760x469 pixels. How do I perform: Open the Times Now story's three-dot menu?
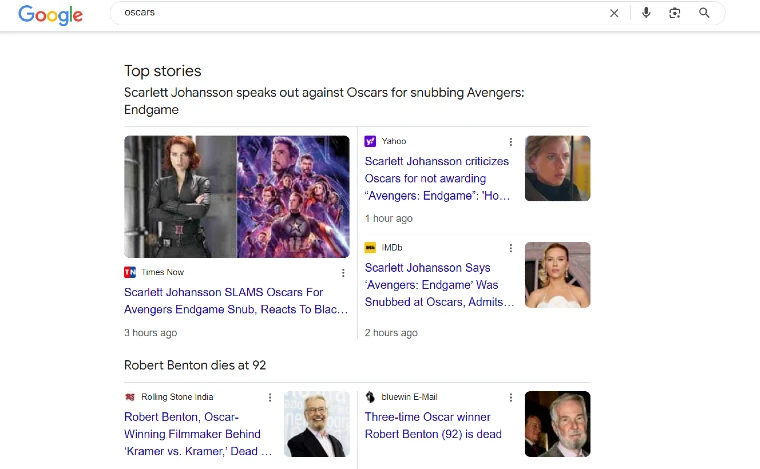343,273
